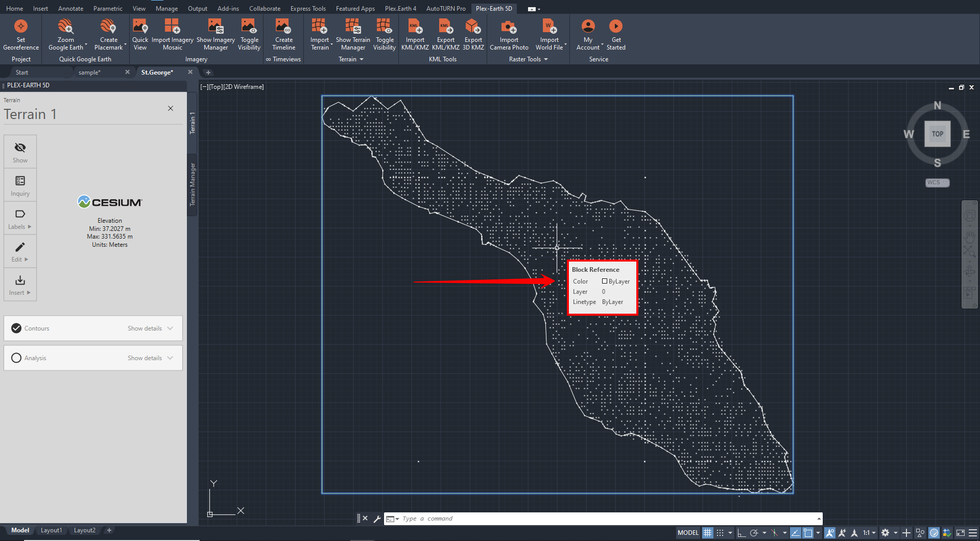Click Import KML/KMZ

[x=415, y=35]
